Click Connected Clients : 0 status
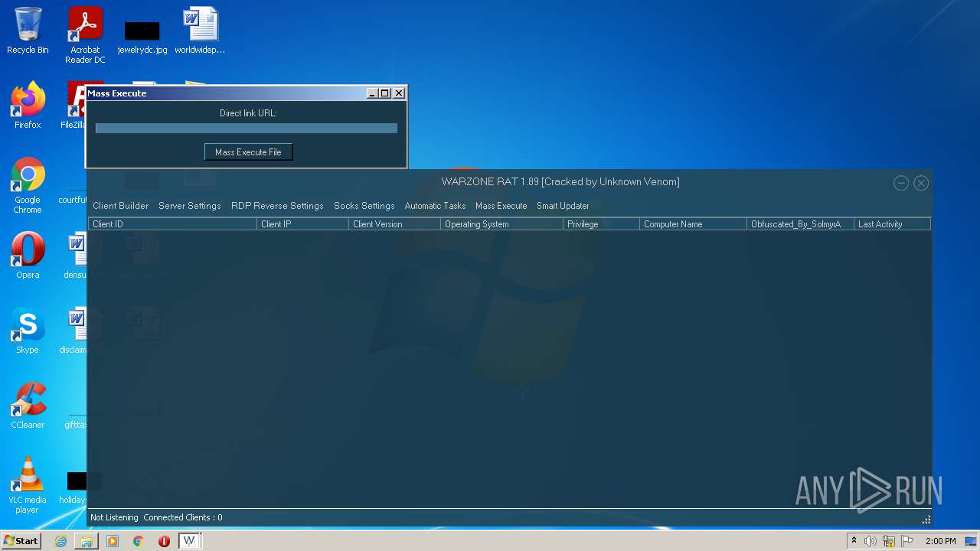Screen dimensions: 980x551 [183, 517]
